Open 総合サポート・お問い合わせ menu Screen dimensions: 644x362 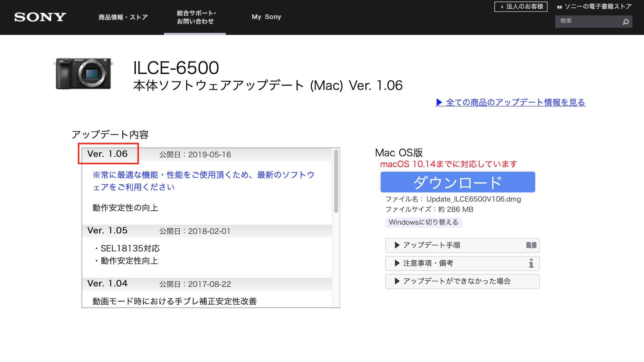(196, 17)
